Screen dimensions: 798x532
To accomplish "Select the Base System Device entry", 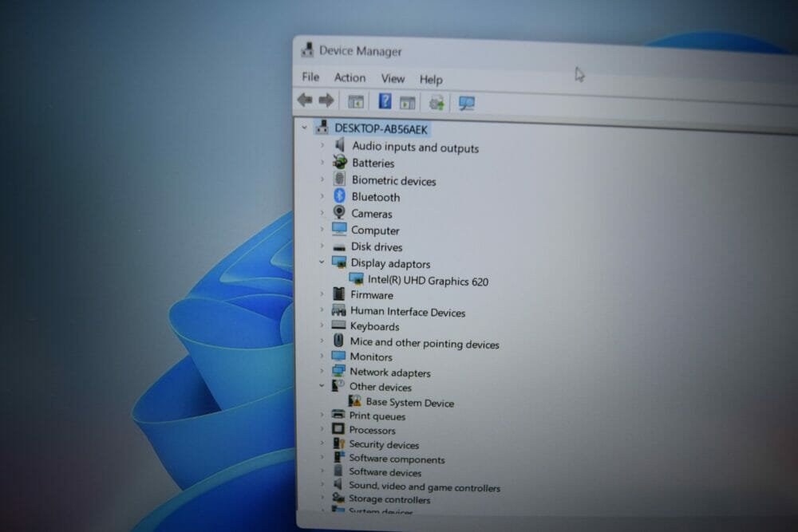I will point(409,402).
